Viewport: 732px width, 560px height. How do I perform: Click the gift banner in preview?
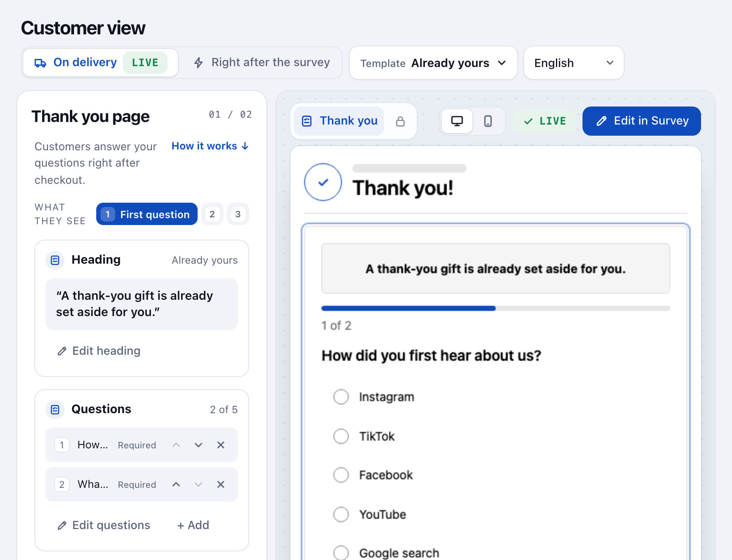coord(496,269)
